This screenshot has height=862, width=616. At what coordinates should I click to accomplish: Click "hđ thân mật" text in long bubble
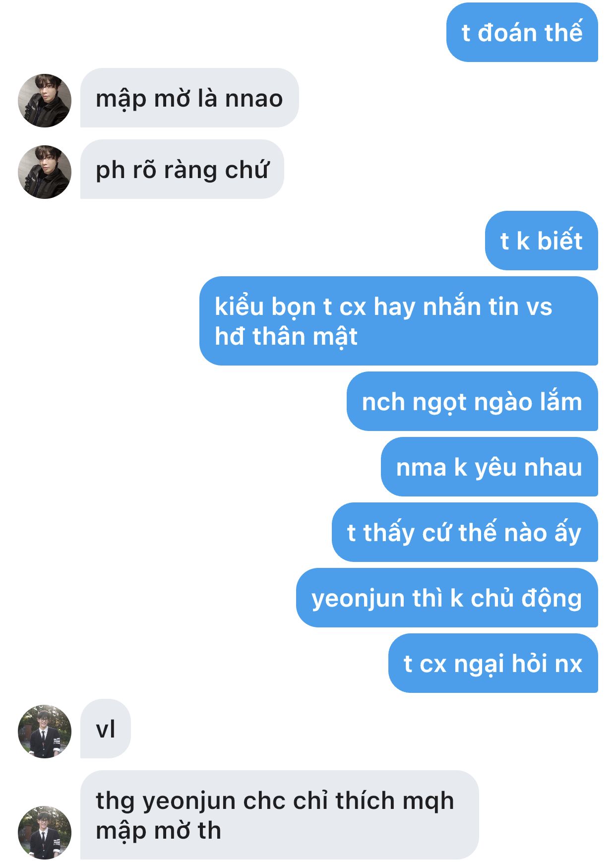tap(286, 337)
